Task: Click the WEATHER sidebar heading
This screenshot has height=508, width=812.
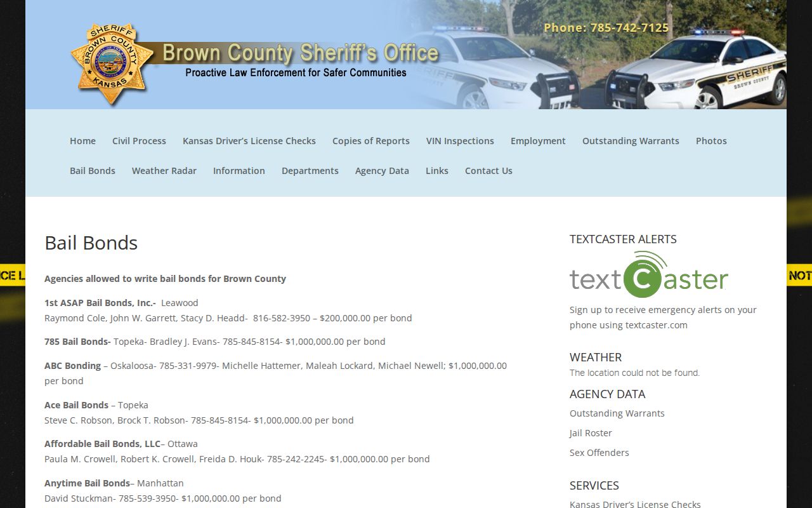Action: [x=596, y=358]
